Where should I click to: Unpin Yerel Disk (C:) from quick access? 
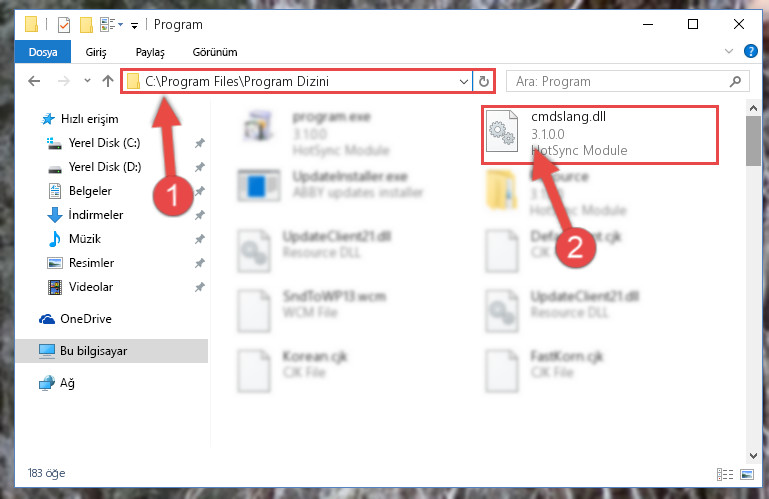(200, 143)
